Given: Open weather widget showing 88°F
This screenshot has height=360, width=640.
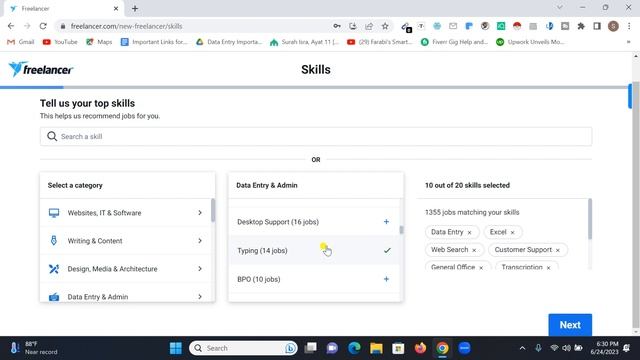Looking at the screenshot, I should (34, 348).
